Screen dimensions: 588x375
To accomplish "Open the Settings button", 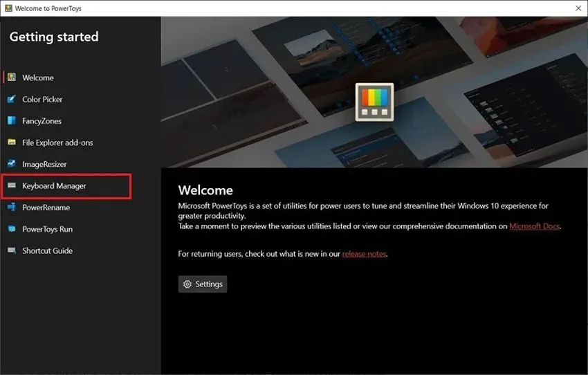I will tap(203, 284).
